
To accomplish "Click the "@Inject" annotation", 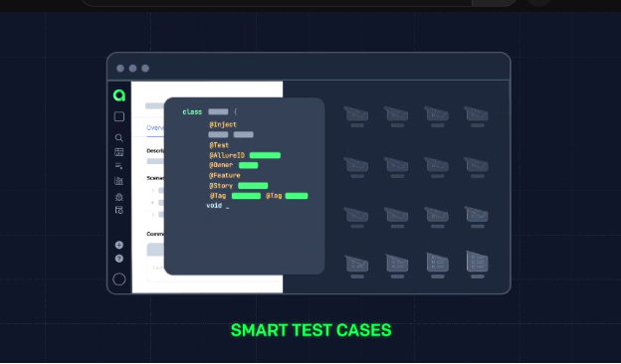I will (223, 124).
